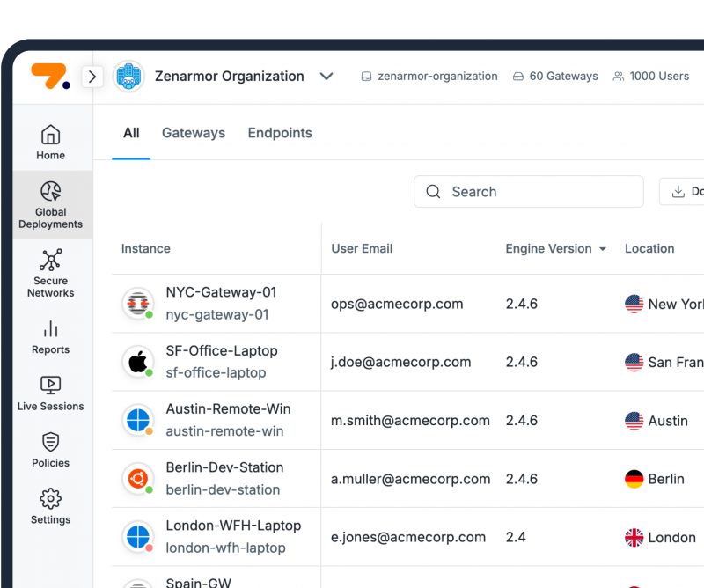Click the US flag in the SF-Office-Laptop row

coord(634,362)
